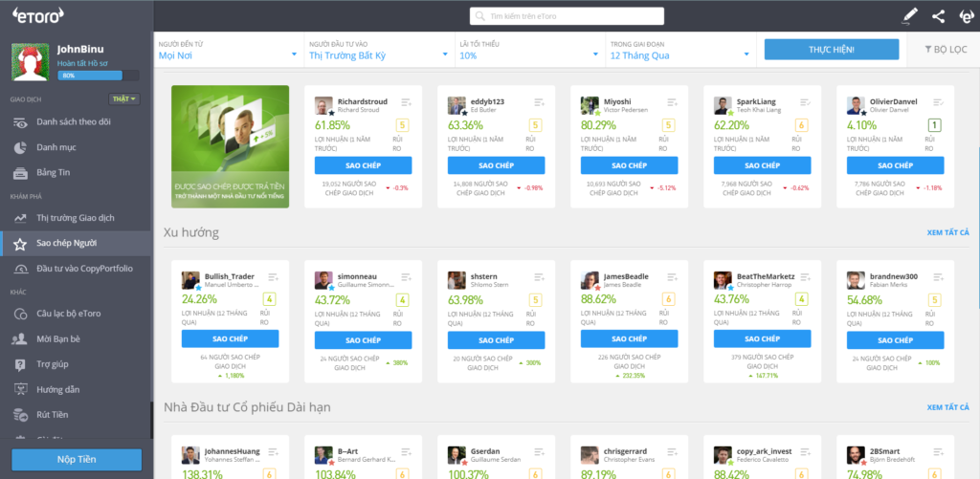Add JamesBeadle to watchlist icon
Screen dimensions: 980x479
click(673, 277)
